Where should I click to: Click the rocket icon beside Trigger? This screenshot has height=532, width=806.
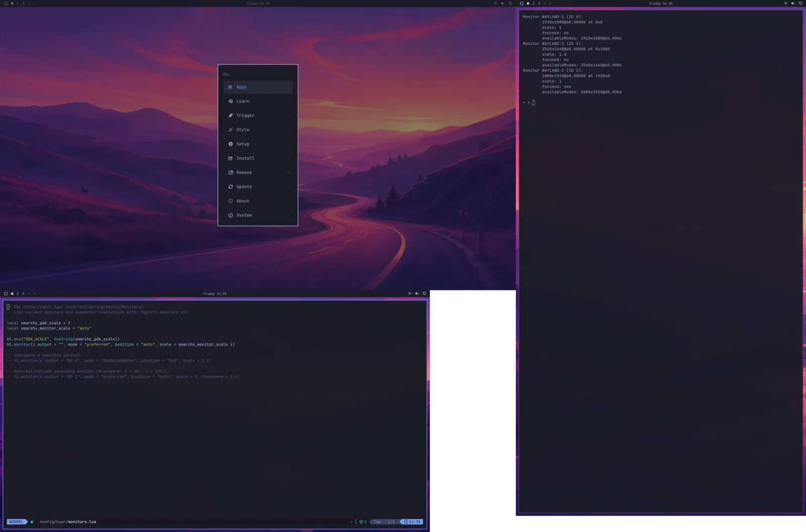[x=230, y=115]
